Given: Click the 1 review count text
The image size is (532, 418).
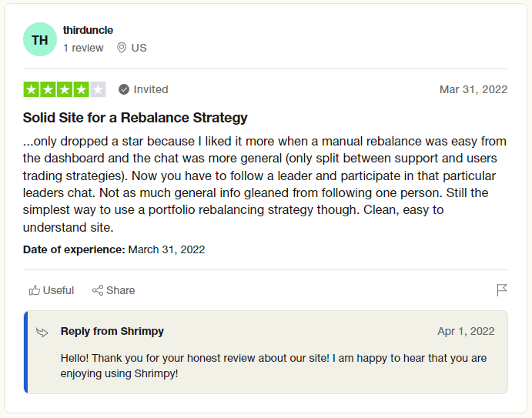Looking at the screenshot, I should (x=83, y=48).
